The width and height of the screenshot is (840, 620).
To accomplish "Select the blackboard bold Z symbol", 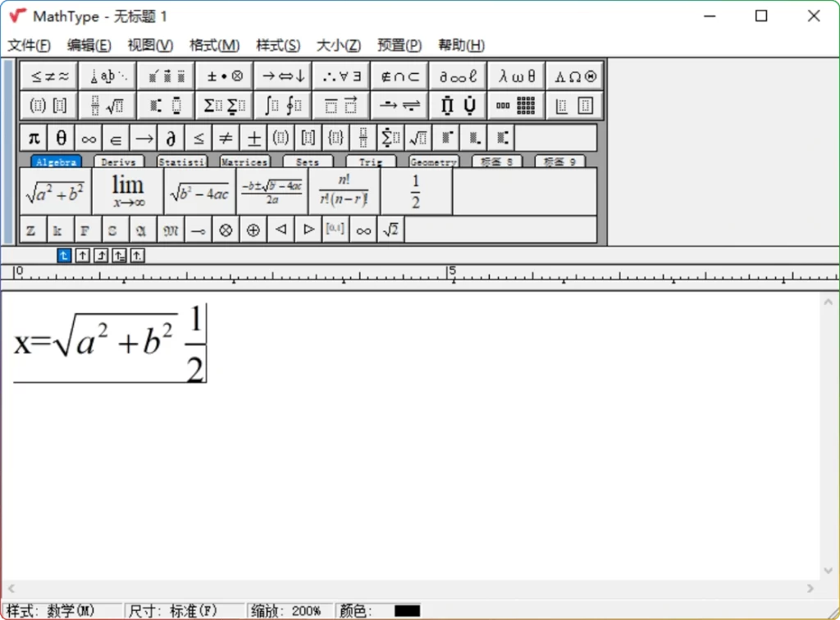I will coord(31,230).
